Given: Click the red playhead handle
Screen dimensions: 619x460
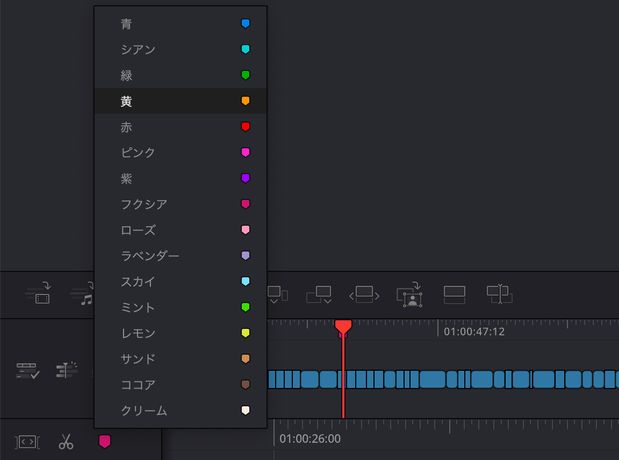Looking at the screenshot, I should click(x=343, y=327).
